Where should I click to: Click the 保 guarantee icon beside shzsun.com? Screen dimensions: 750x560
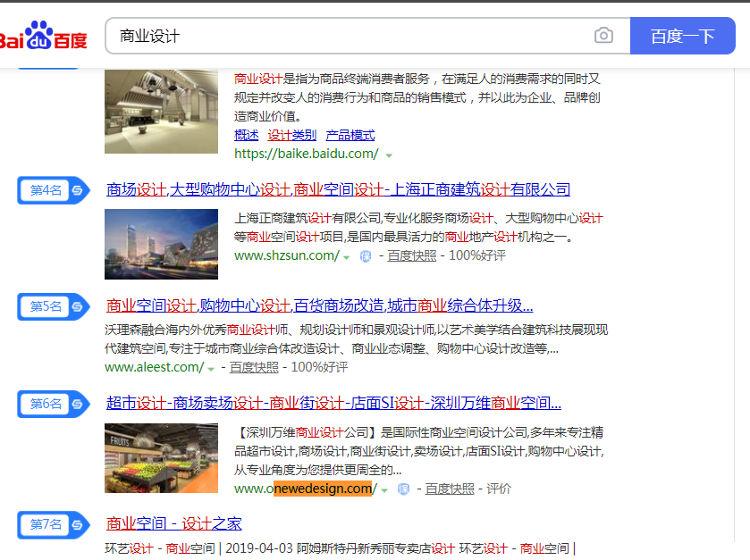[x=366, y=256]
